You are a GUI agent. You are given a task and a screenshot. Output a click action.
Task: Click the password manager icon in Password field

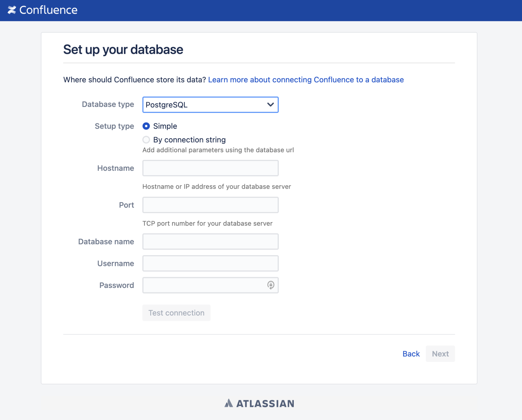[271, 285]
